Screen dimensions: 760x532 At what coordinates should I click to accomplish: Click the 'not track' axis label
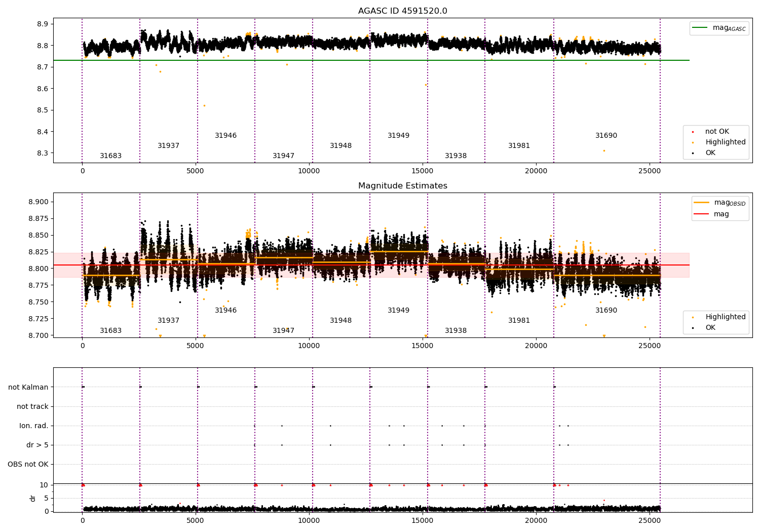32,406
